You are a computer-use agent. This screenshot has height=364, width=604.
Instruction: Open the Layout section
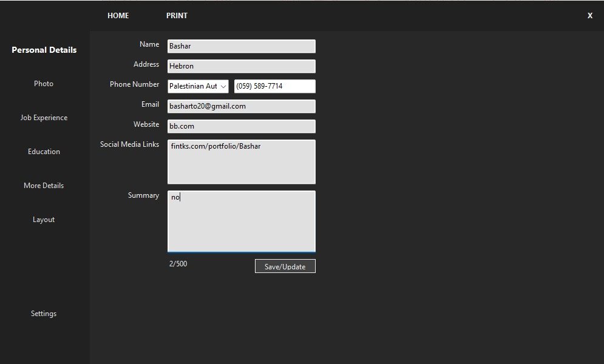tap(44, 220)
